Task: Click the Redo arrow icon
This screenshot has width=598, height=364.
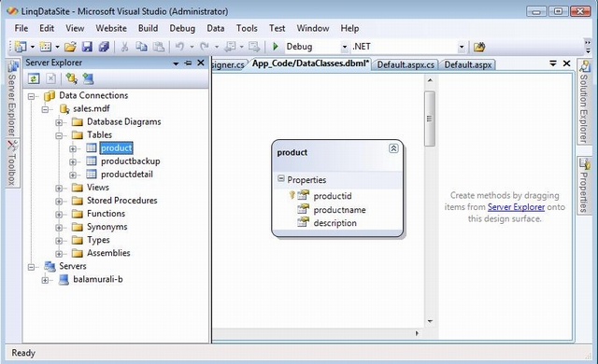Action: tap(205, 47)
